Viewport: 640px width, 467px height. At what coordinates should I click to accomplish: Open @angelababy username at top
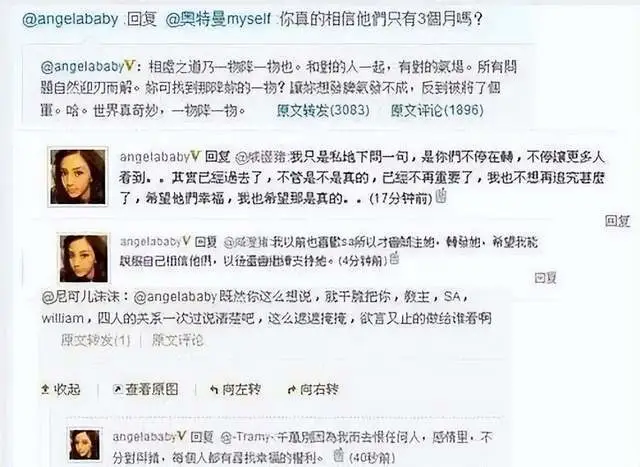coord(70,19)
